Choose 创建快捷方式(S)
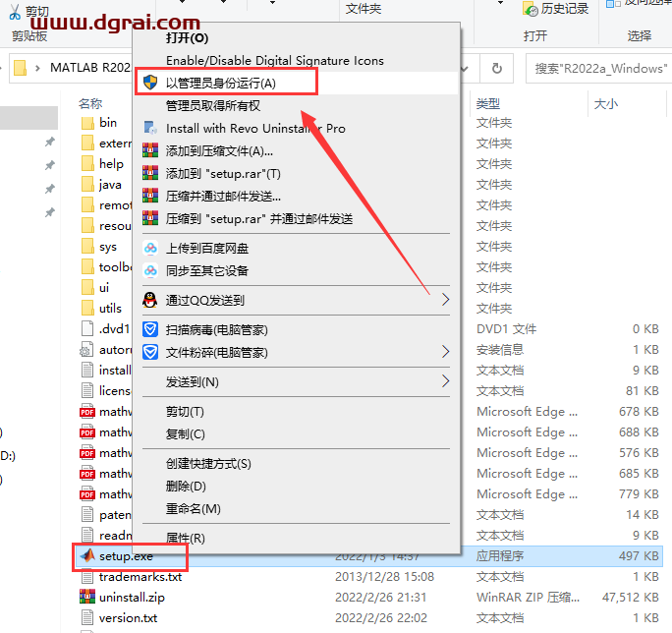Screen dimensions: 672x633 (208, 464)
